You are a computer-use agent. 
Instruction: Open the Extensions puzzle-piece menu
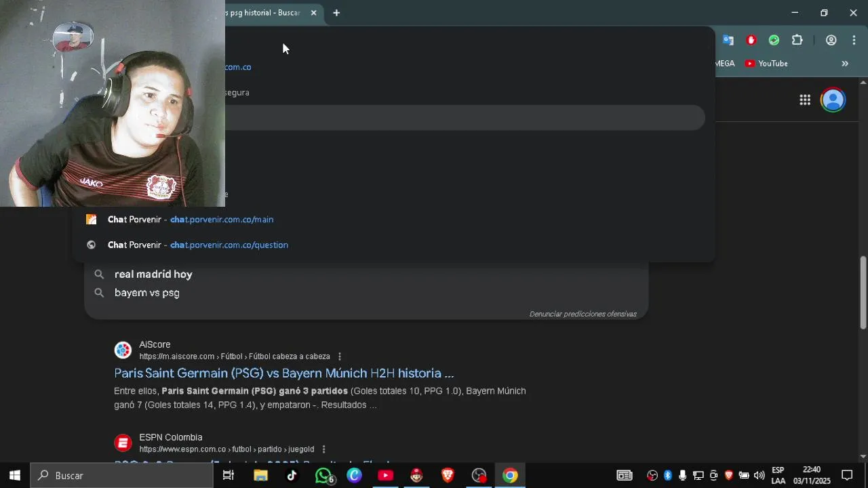tap(797, 40)
